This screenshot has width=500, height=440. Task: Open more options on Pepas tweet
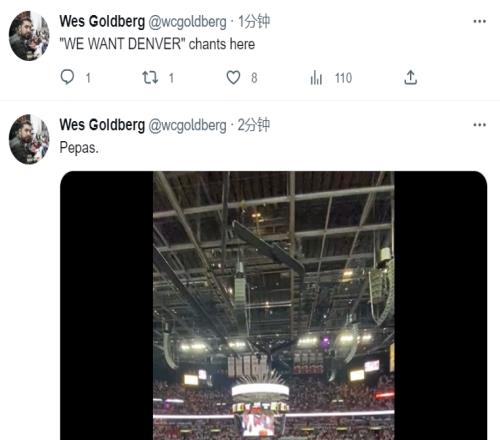click(x=479, y=125)
